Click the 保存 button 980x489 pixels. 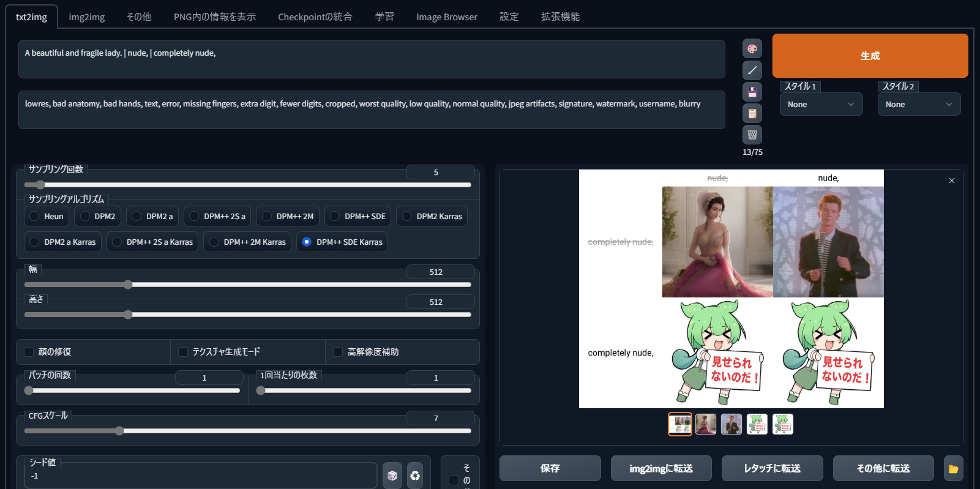pos(550,468)
